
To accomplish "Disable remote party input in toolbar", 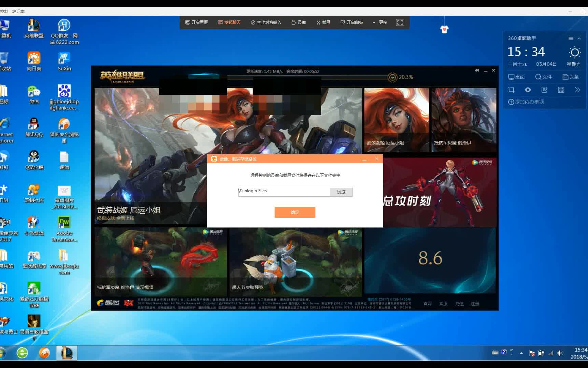I will pos(266,22).
